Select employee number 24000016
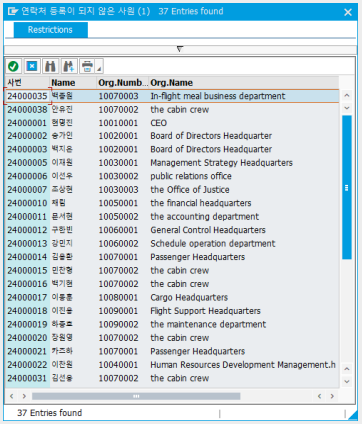This screenshot has height=424, width=362. (x=27, y=284)
